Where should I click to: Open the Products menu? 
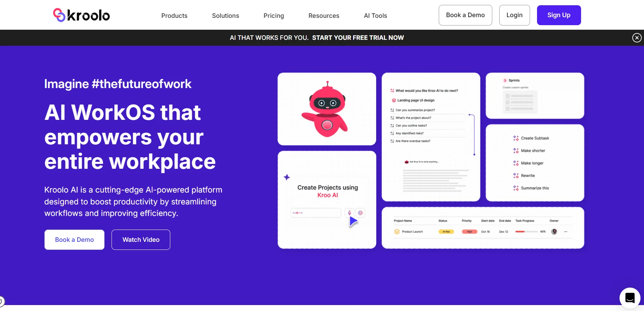tap(174, 16)
